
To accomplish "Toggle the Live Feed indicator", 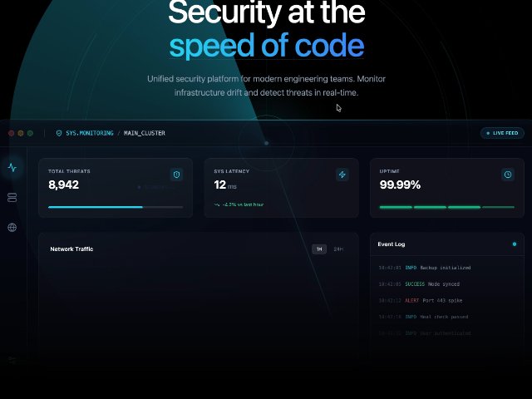I will pyautogui.click(x=502, y=133).
